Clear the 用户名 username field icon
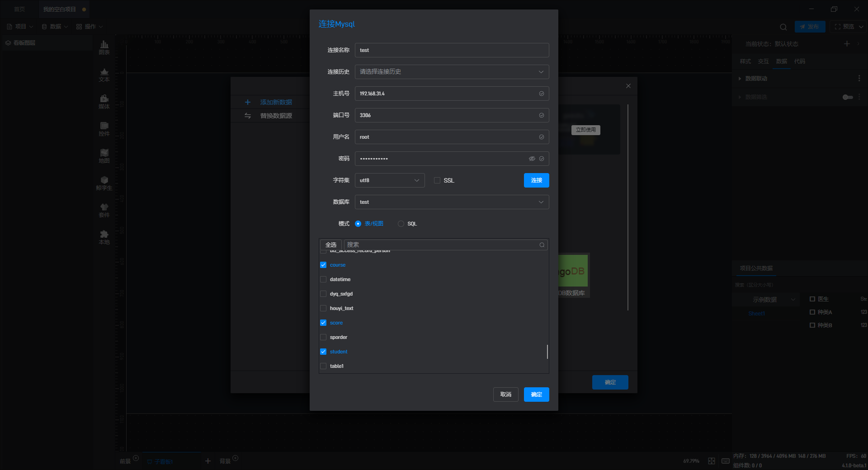This screenshot has height=470, width=868. [541, 137]
